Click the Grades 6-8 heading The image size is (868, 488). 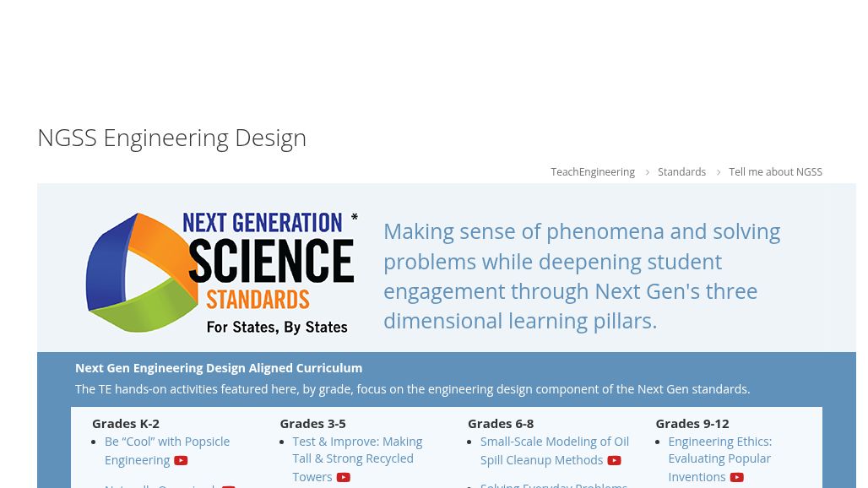coord(501,424)
